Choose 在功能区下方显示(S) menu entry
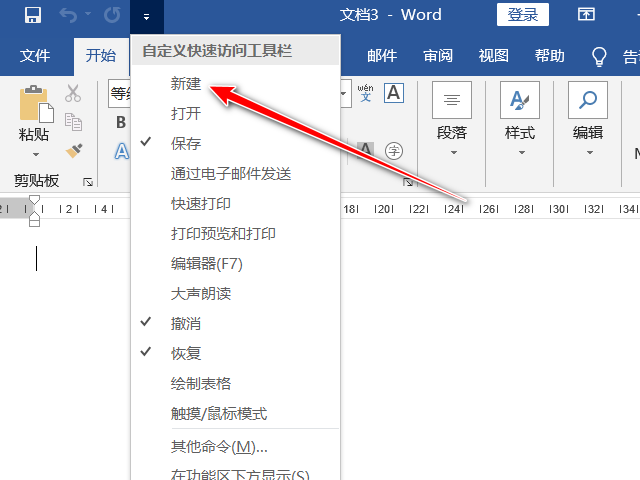This screenshot has height=480, width=640. coord(236,473)
